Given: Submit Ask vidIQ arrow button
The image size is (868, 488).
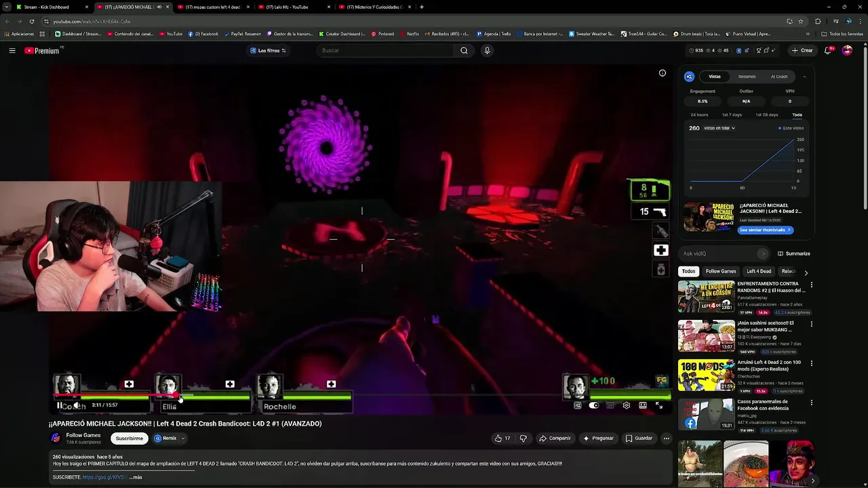Looking at the screenshot, I should 763,253.
